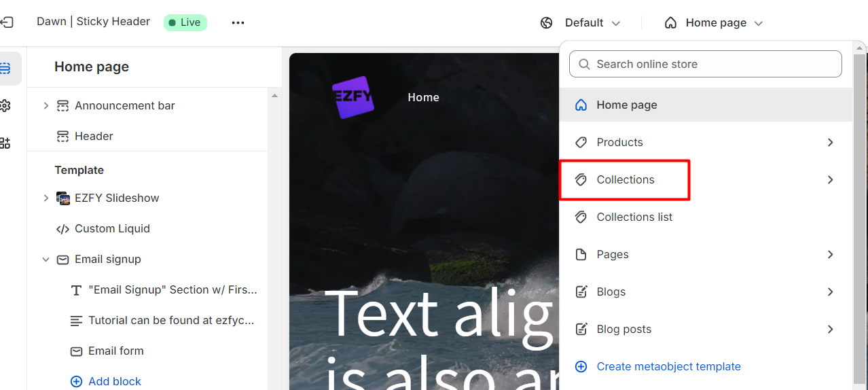Click the Search online store field

coord(706,64)
